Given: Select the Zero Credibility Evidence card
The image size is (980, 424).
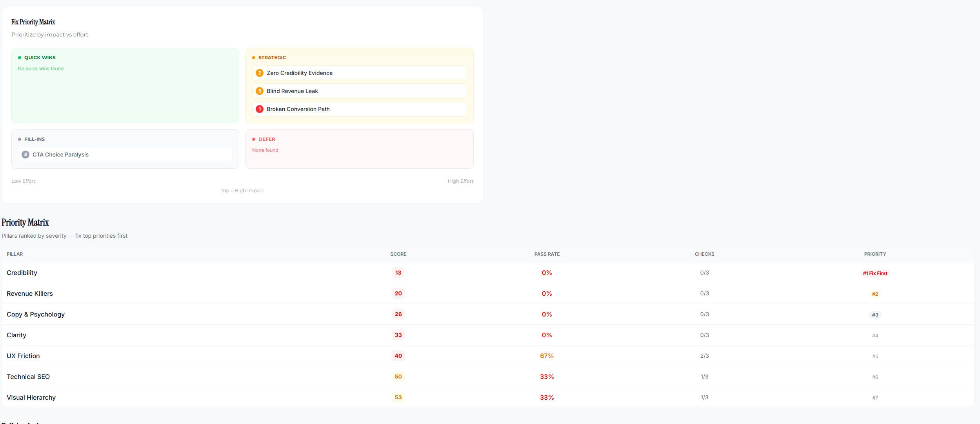Looking at the screenshot, I should point(359,73).
